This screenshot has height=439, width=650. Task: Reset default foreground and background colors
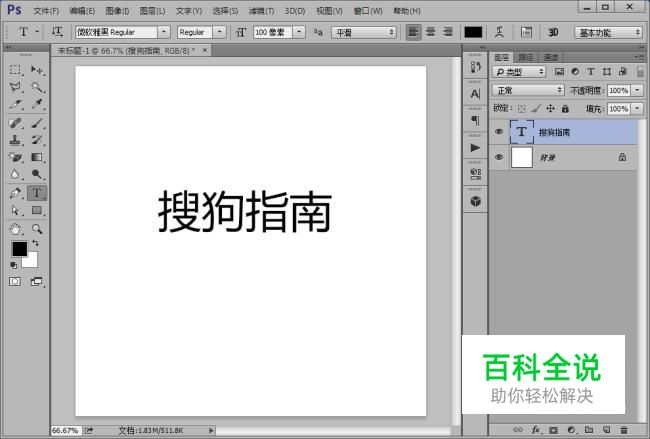(x=14, y=265)
